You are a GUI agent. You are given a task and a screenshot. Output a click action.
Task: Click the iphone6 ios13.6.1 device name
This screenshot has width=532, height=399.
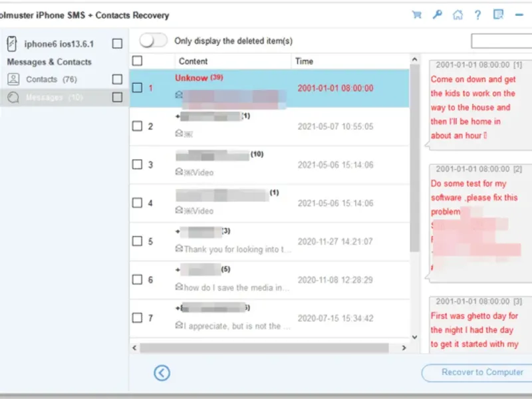(x=59, y=44)
